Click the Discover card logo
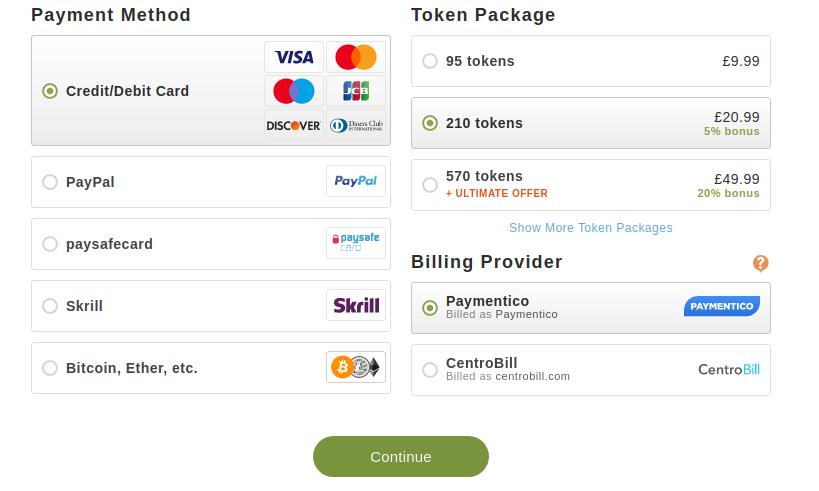 pos(294,125)
